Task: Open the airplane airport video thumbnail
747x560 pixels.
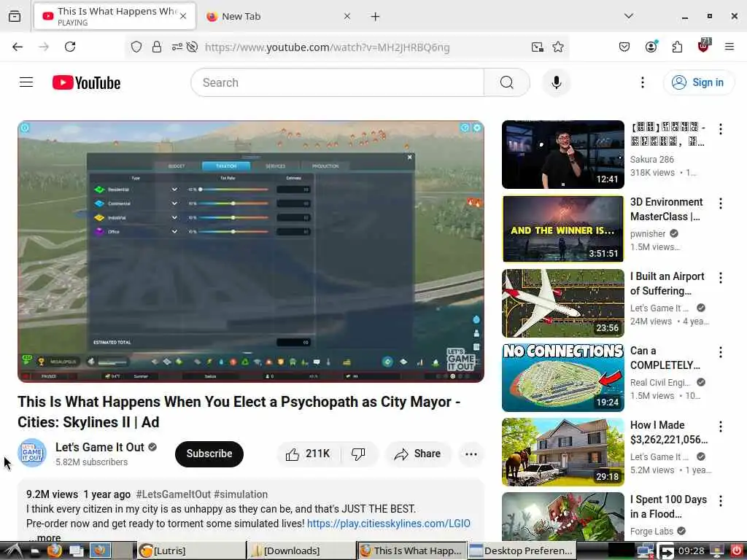Action: point(562,303)
